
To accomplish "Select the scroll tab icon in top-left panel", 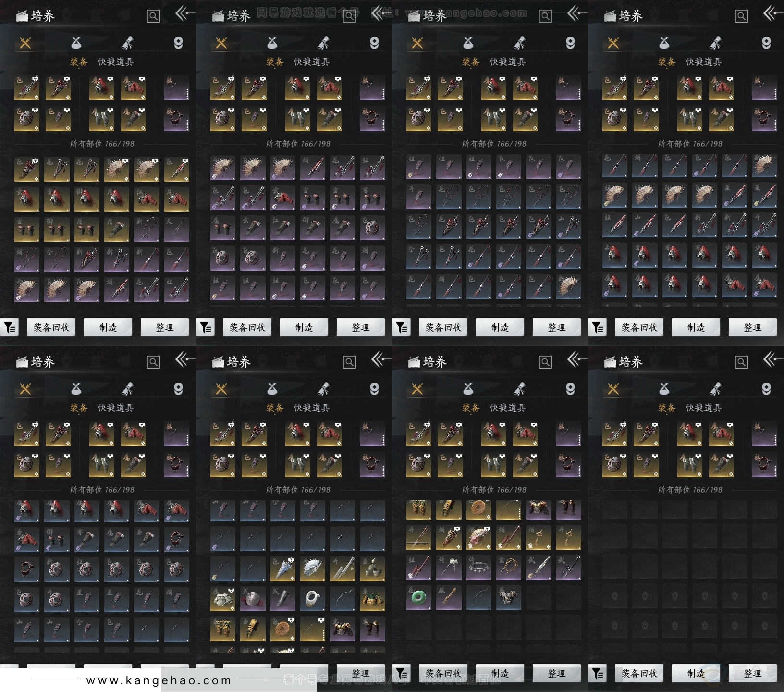I will click(x=127, y=43).
